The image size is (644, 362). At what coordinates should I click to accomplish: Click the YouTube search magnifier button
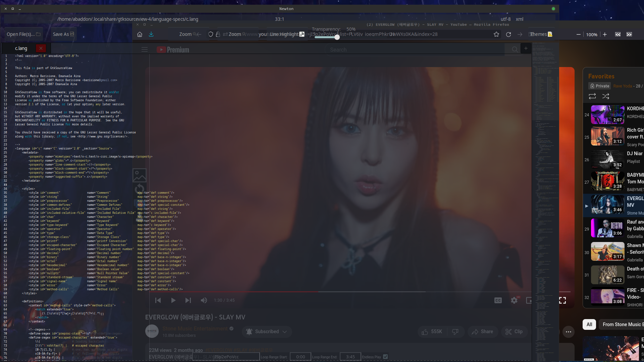click(x=515, y=50)
